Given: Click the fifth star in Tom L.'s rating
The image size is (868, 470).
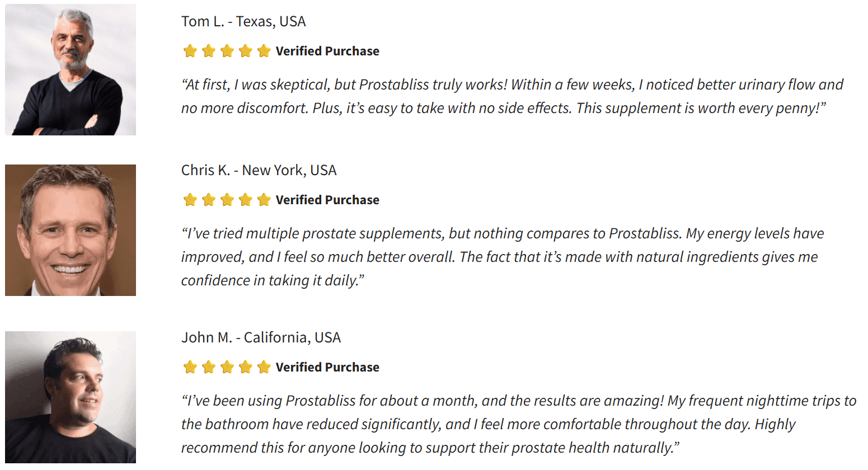Looking at the screenshot, I should click(x=264, y=51).
